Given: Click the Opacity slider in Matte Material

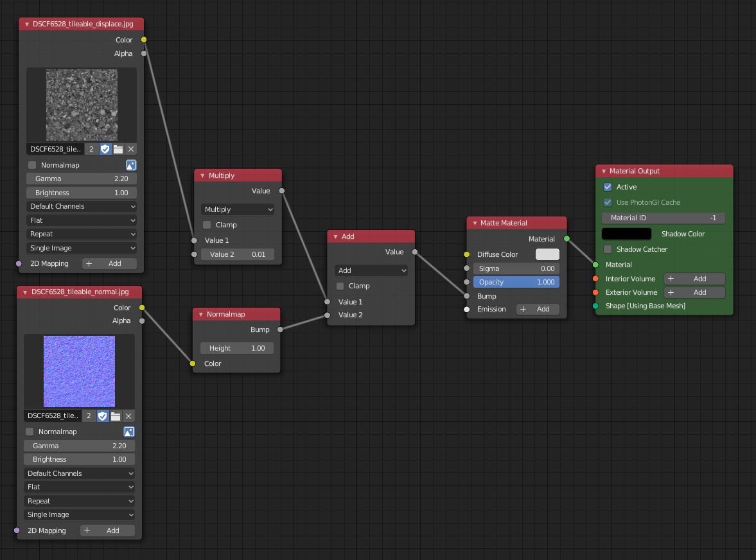Looking at the screenshot, I should coord(516,282).
